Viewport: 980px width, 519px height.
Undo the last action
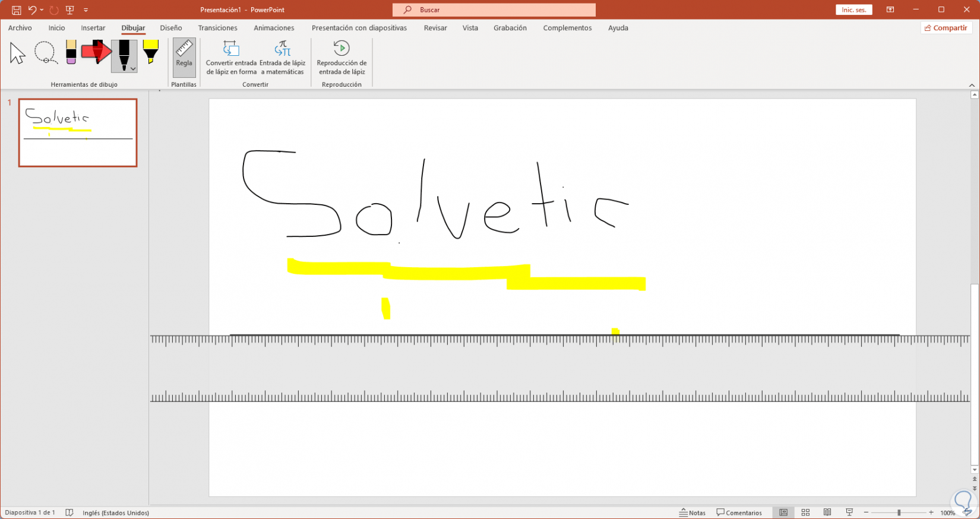[x=32, y=10]
